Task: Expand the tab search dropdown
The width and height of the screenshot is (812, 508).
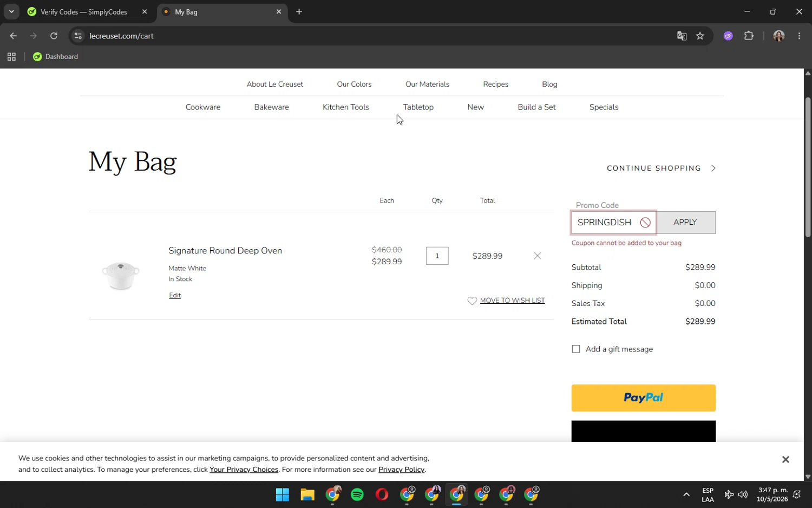Action: coord(11,11)
